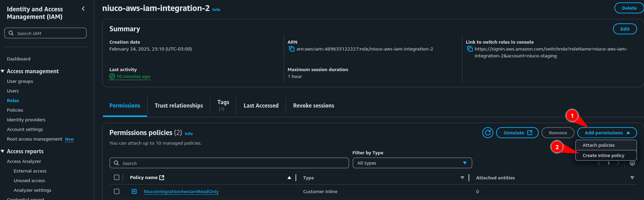This screenshot has width=644, height=200.
Task: Switch to the Permissions tab
Action: pos(125,105)
